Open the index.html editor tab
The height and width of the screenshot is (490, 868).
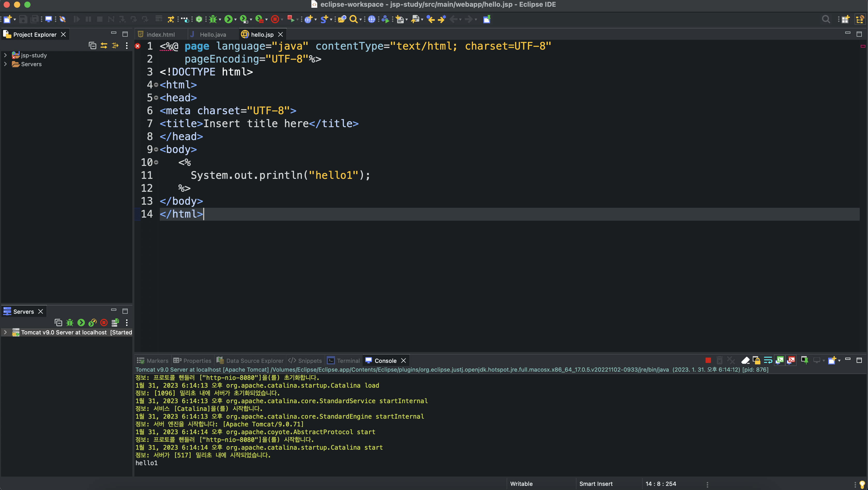[161, 34]
